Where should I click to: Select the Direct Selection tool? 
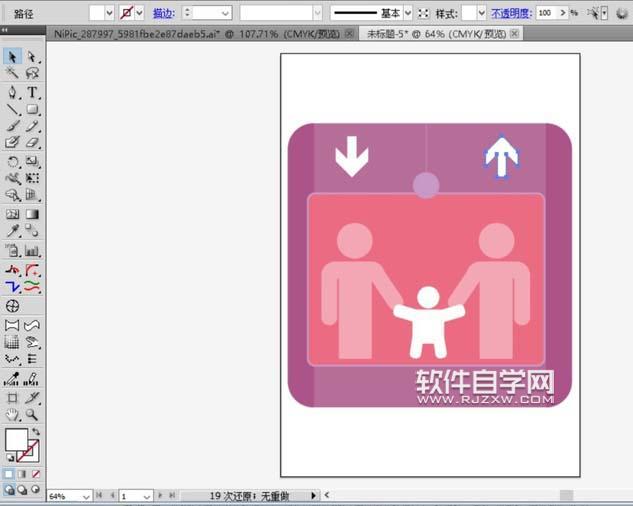(32, 57)
